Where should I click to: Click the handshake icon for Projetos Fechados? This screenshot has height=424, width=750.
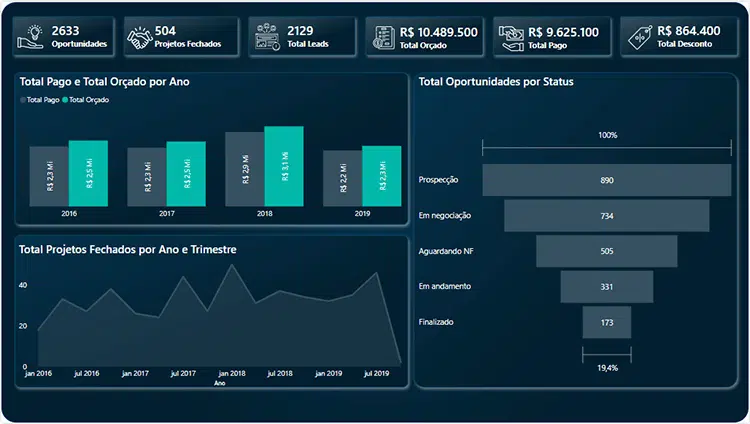coord(138,37)
